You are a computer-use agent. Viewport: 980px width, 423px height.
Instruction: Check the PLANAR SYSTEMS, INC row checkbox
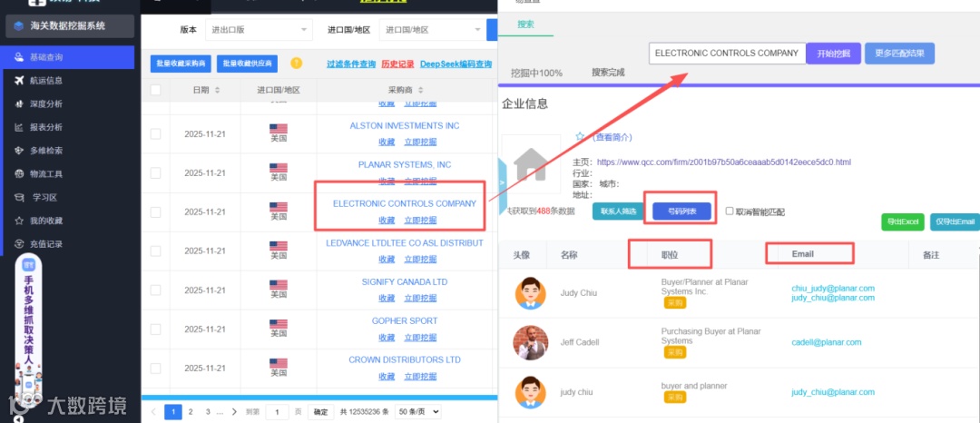pyautogui.click(x=156, y=173)
